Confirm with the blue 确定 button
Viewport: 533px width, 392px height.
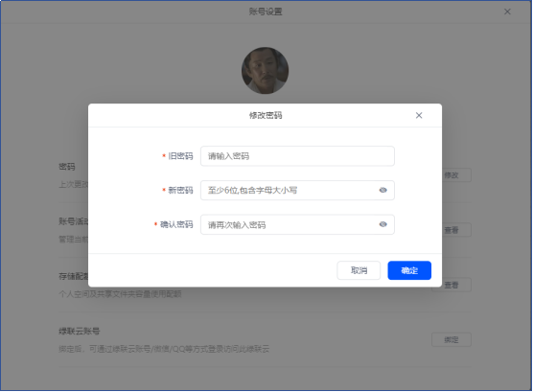[409, 270]
